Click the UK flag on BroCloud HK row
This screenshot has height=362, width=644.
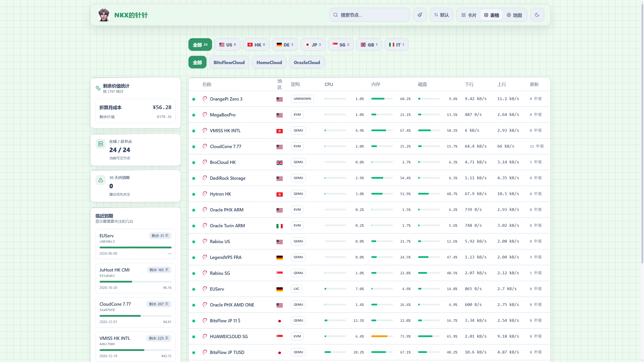(279, 163)
